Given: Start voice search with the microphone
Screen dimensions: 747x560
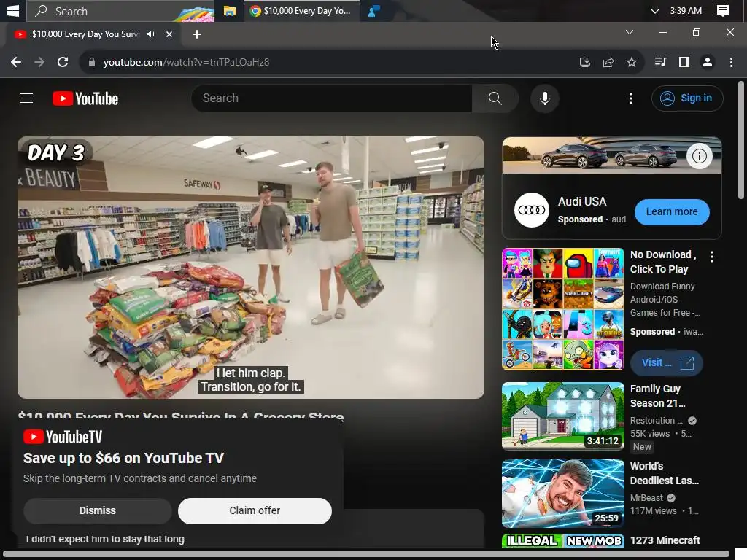Looking at the screenshot, I should tap(544, 98).
